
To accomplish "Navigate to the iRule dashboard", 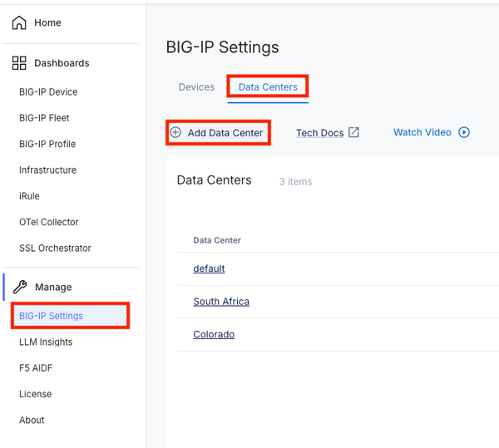I will pos(29,196).
